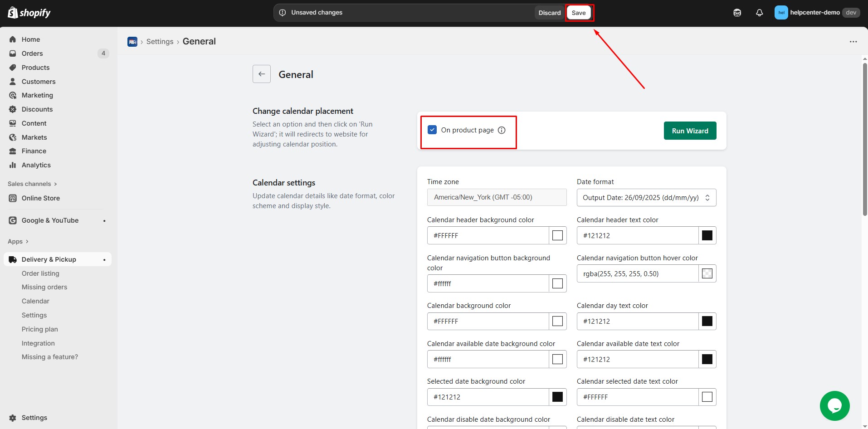Select the Orders icon in sidebar
The height and width of the screenshot is (429, 868).
tap(13, 53)
